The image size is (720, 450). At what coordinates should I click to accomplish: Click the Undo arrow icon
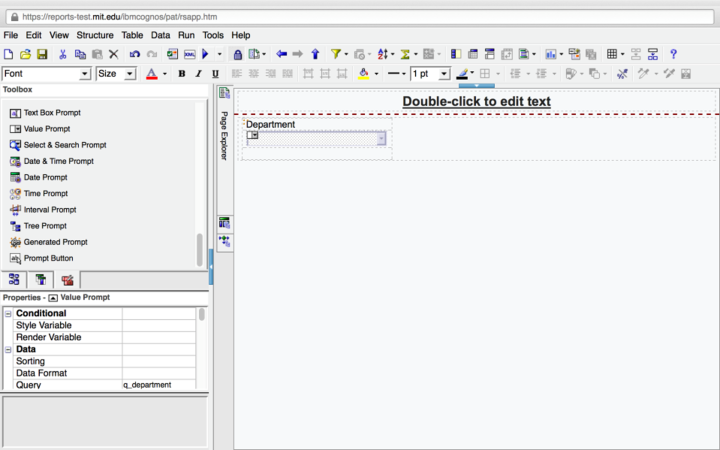(x=134, y=54)
